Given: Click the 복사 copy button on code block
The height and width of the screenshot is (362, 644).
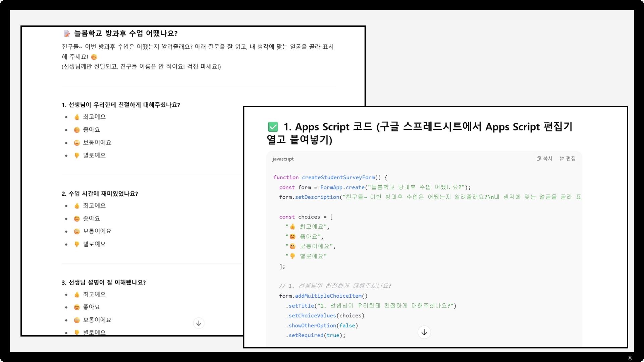Looking at the screenshot, I should pyautogui.click(x=544, y=159).
